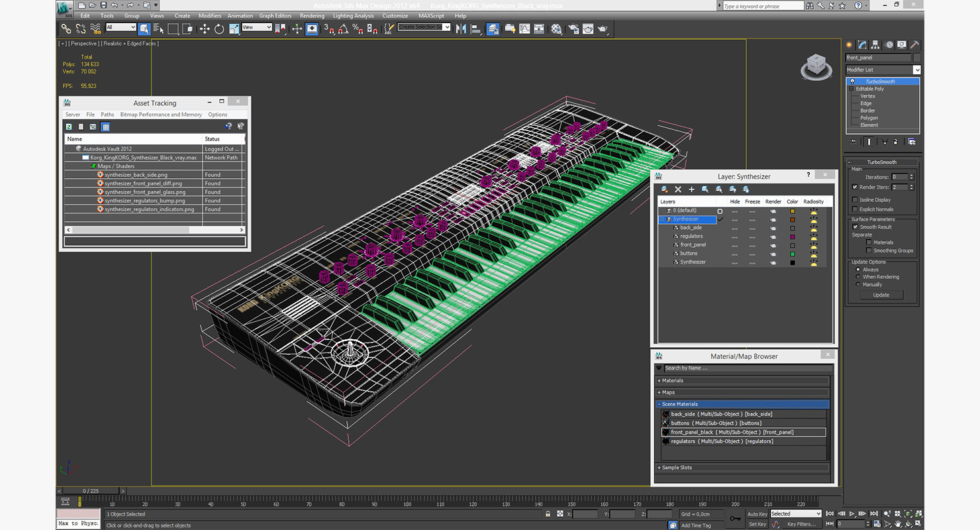980x530 pixels.
Task: Select the Manually update radio button
Action: coord(858,284)
